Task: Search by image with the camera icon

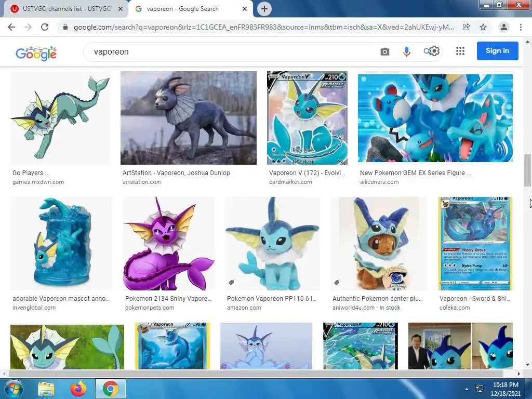Action: 385,51
